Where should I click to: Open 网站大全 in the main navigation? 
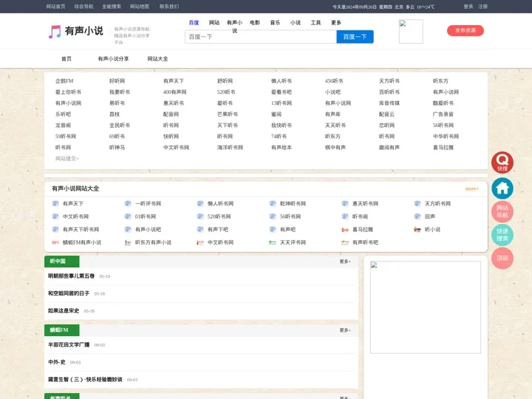(157, 58)
